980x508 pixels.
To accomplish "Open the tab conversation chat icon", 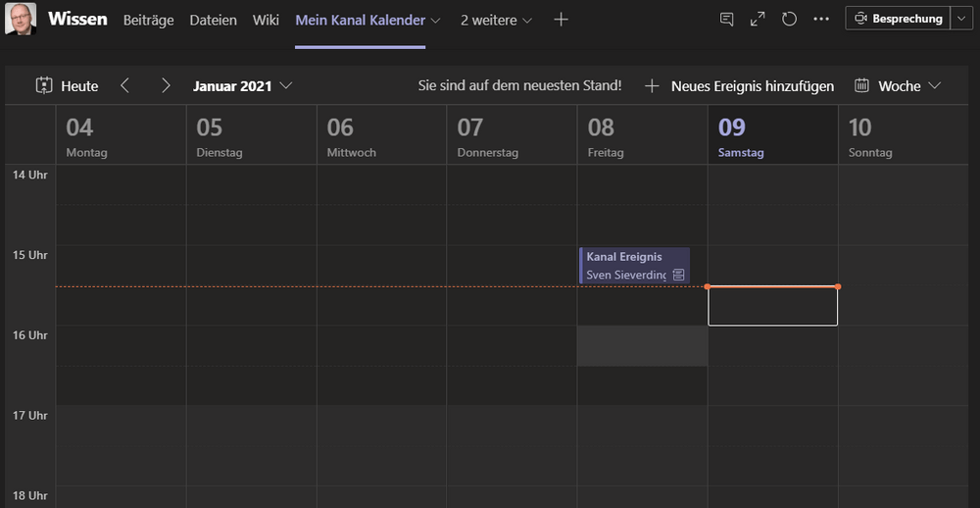I will 726,19.
